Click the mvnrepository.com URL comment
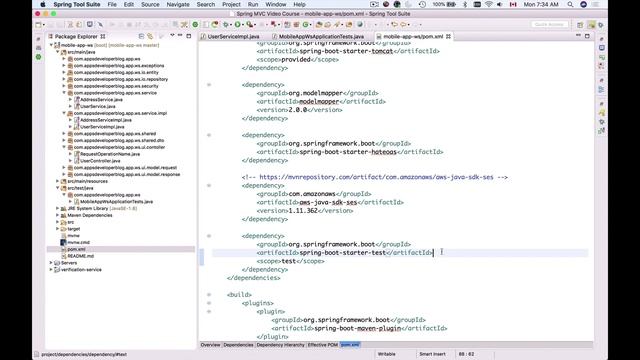Image resolution: width=640 pixels, height=360 pixels. 376,177
